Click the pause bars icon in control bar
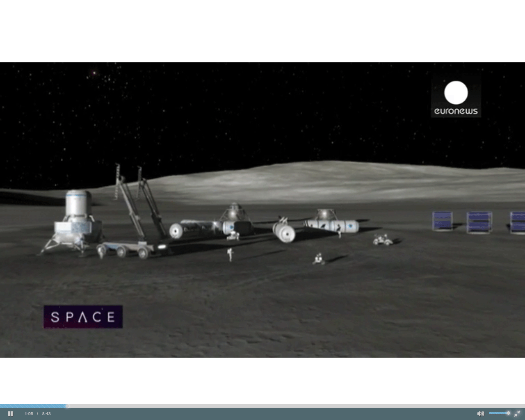This screenshot has height=420, width=525. pyautogui.click(x=10, y=413)
